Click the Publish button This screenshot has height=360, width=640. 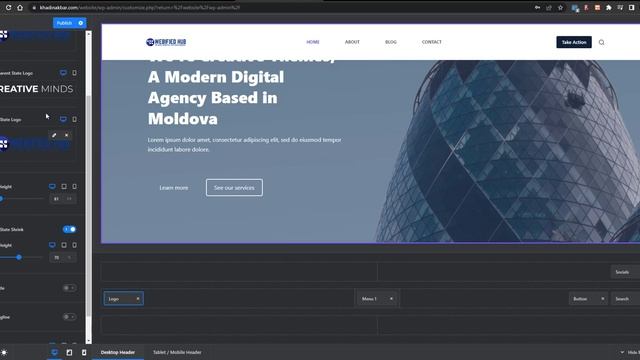pyautogui.click(x=64, y=23)
